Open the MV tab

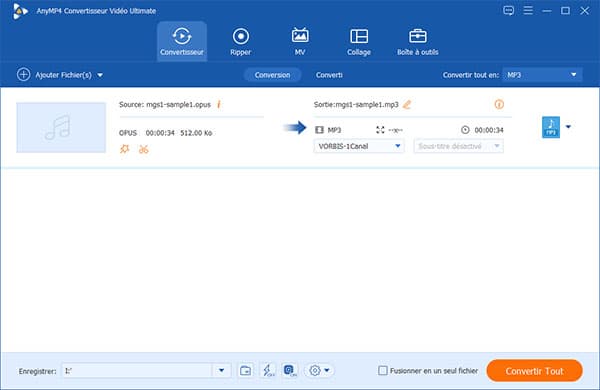pyautogui.click(x=300, y=41)
